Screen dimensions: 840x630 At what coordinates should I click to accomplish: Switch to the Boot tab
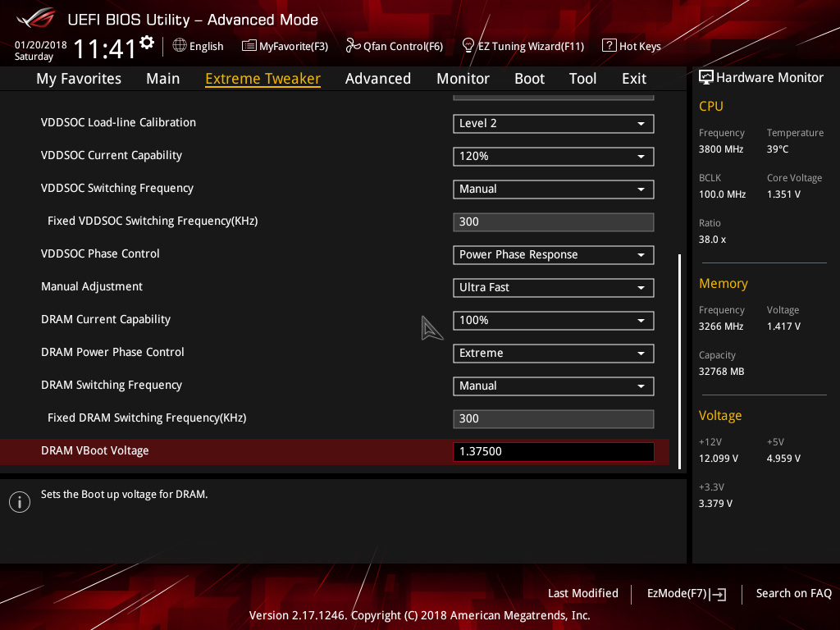[x=529, y=79]
